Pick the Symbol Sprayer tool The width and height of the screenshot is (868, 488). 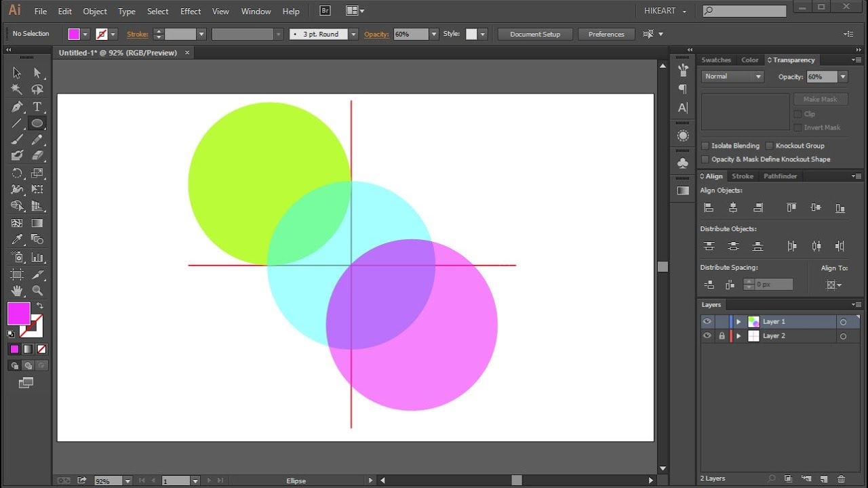click(17, 257)
